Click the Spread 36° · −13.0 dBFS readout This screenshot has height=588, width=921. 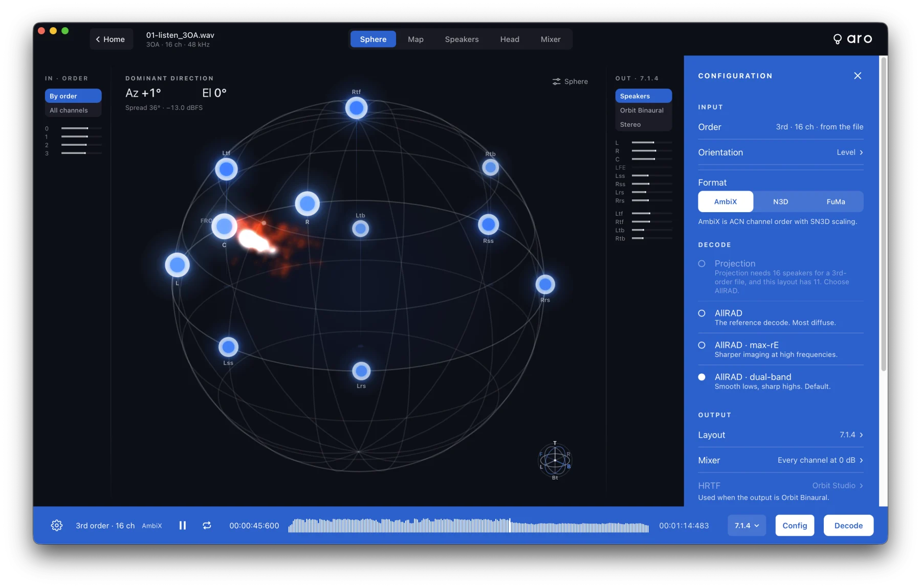coord(164,108)
